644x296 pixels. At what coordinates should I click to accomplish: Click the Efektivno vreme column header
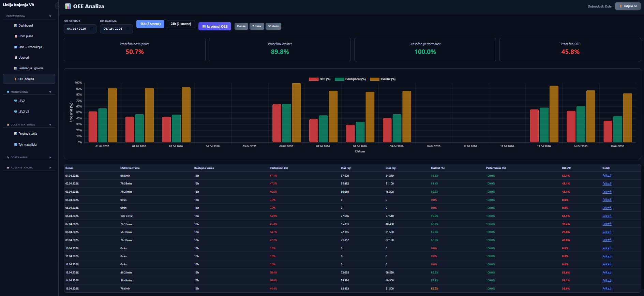point(130,168)
